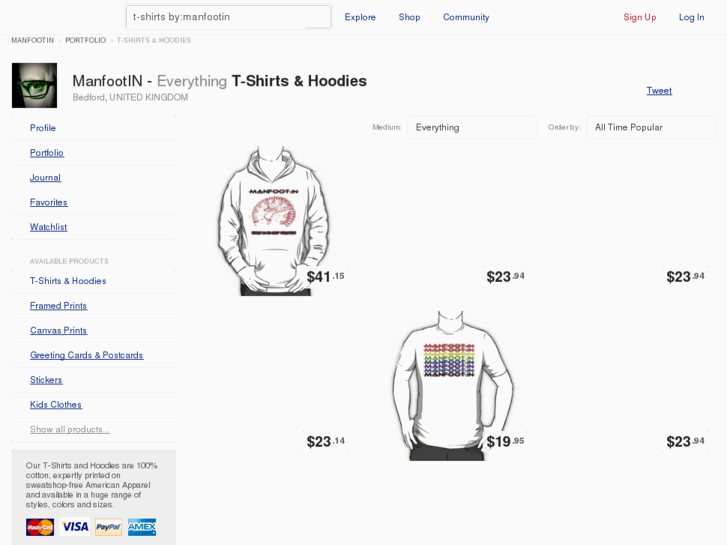Click the ManfootIN profile avatar image
Screen dimensions: 727x545
pos(34,85)
